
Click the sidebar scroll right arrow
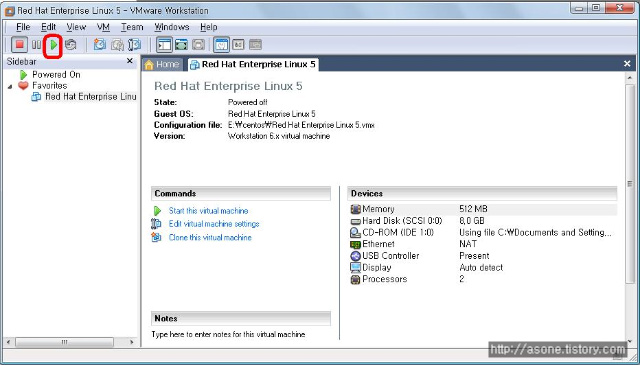pyautogui.click(x=131, y=342)
